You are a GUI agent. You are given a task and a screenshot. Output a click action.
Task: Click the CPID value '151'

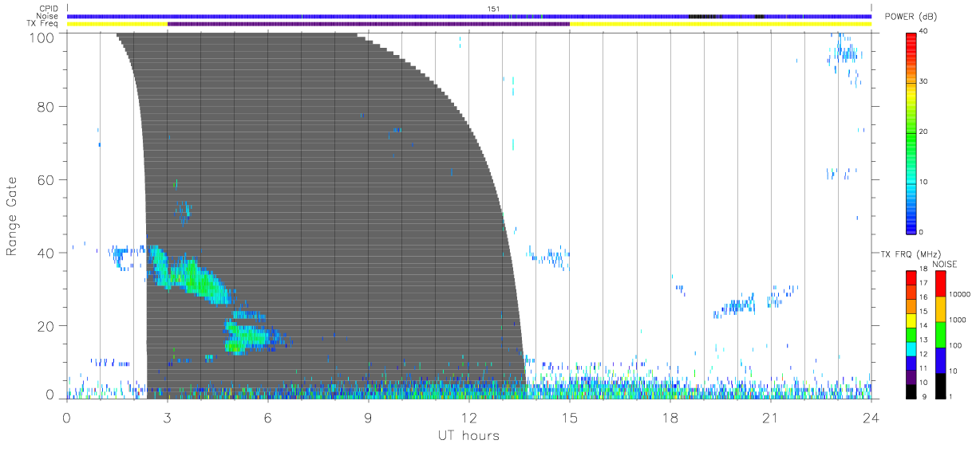[x=494, y=9]
